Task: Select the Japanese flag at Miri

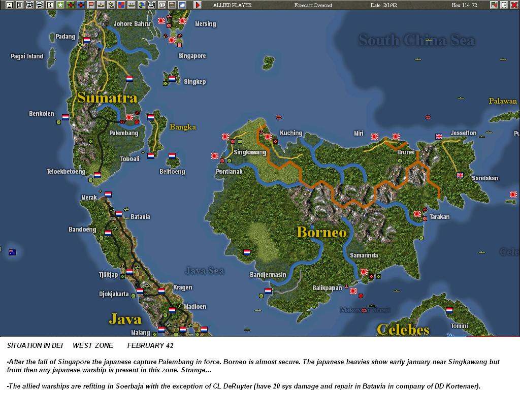Action: (x=375, y=136)
